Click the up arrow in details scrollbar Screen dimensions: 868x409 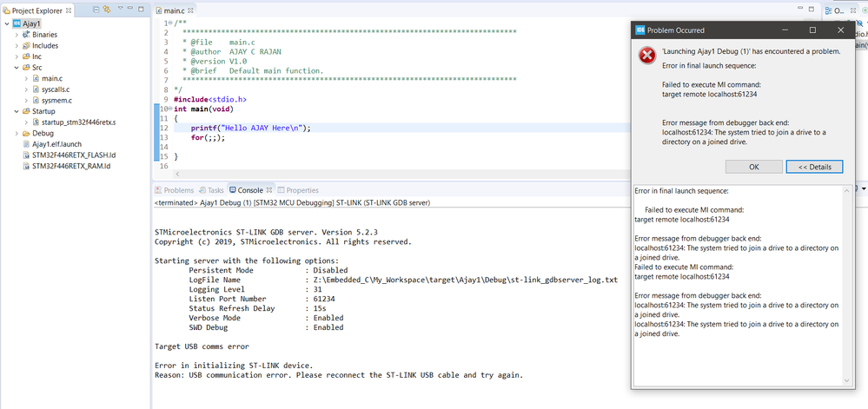point(846,191)
